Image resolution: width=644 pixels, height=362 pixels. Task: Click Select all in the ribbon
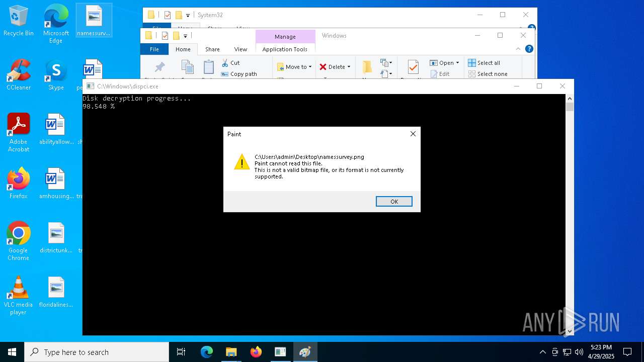pos(484,63)
